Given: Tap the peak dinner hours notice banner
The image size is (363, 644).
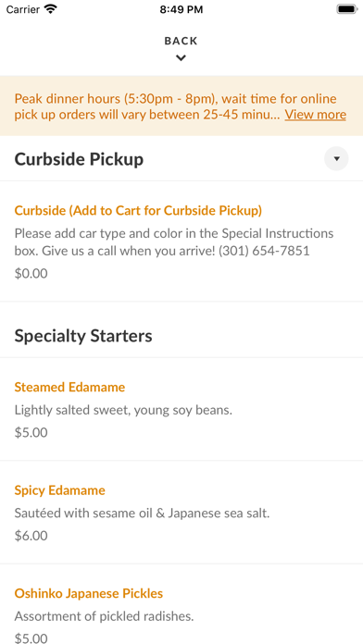Looking at the screenshot, I should (x=181, y=106).
